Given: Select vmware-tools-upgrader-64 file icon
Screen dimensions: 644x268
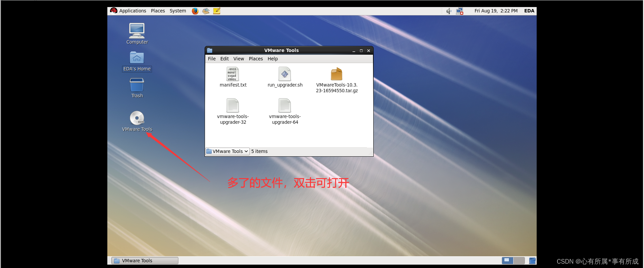Looking at the screenshot, I should (x=285, y=105).
